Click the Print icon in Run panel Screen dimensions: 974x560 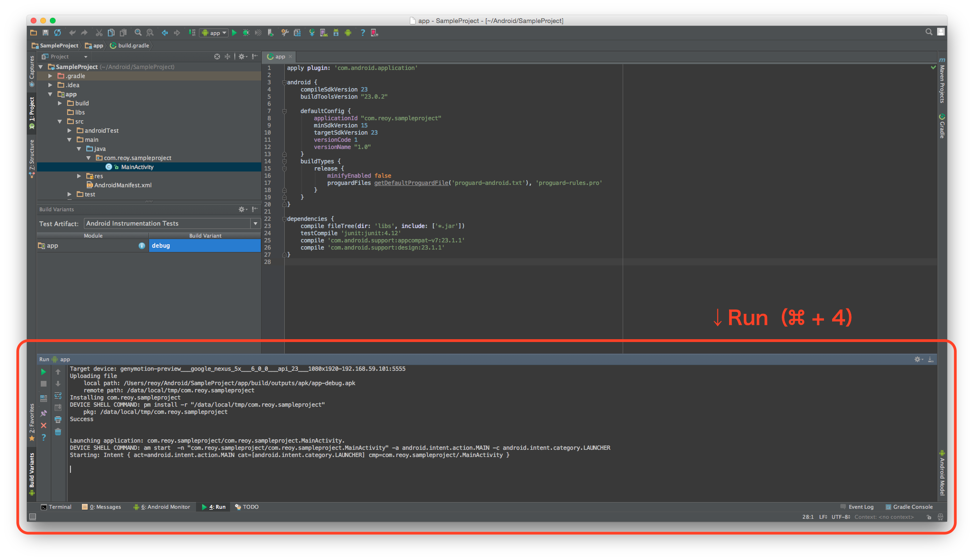[58, 420]
